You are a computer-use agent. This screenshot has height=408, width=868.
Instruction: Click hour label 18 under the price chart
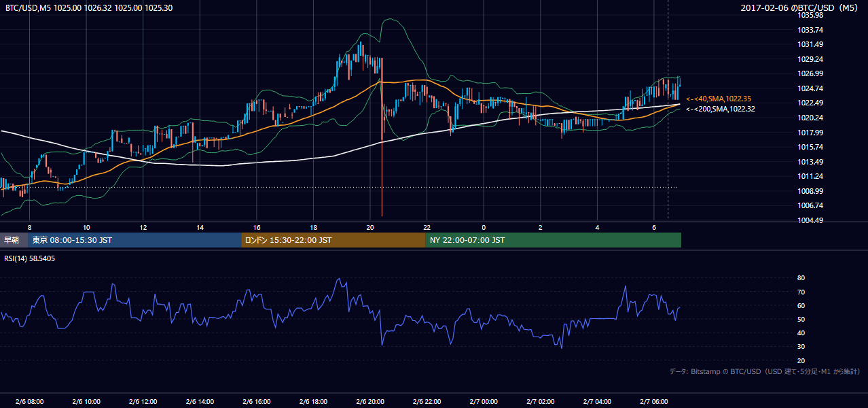coord(313,226)
